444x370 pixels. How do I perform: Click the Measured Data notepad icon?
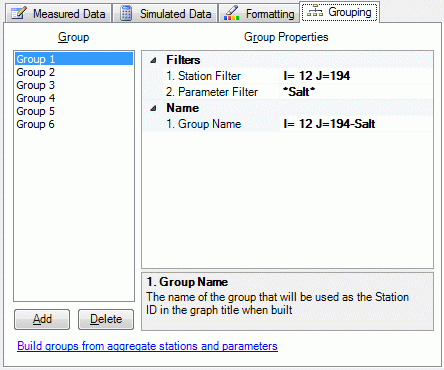click(18, 14)
